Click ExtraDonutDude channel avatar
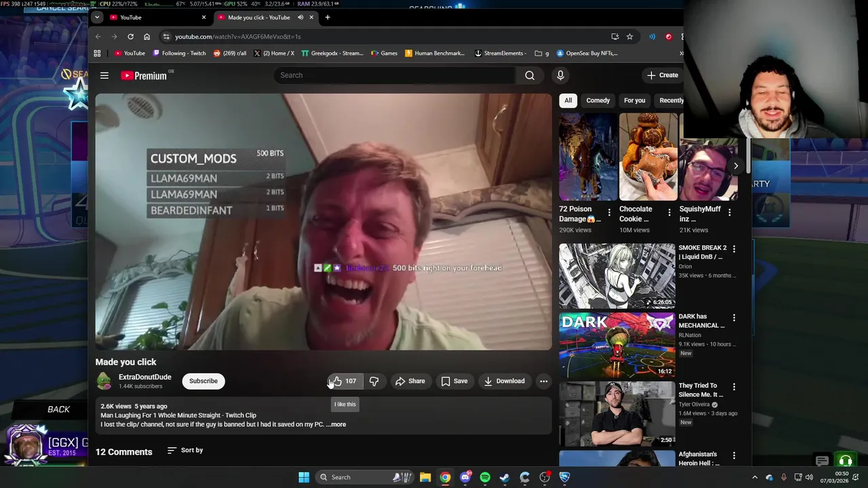Image resolution: width=868 pixels, height=488 pixels. point(104,381)
